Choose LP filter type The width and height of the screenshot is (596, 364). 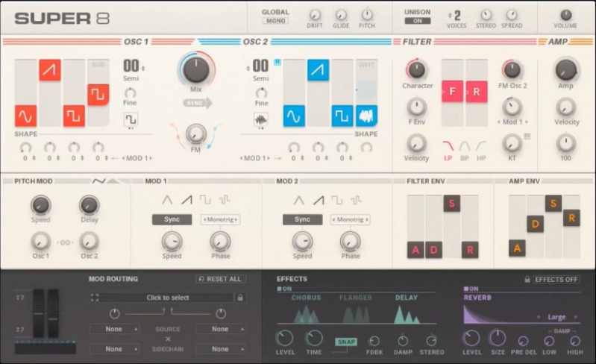[448, 150]
